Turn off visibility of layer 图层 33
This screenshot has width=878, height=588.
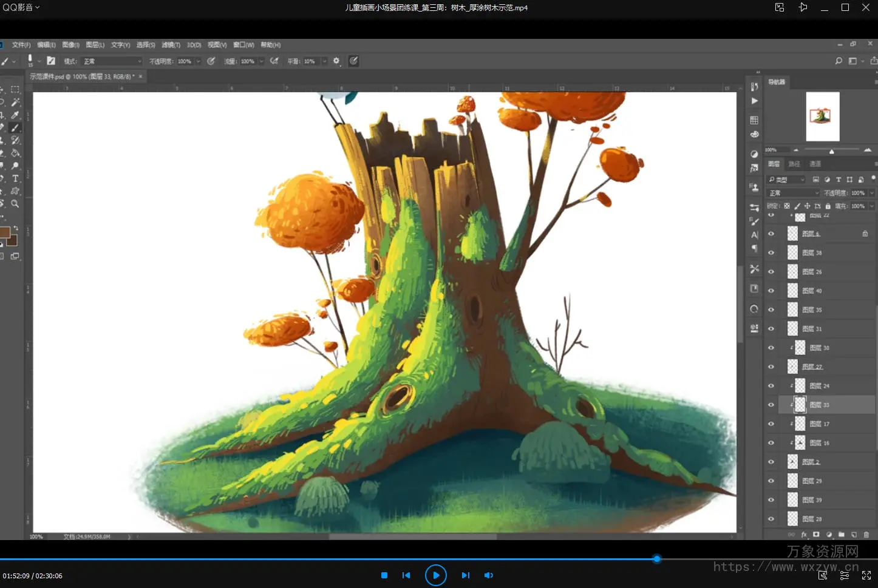click(x=771, y=405)
